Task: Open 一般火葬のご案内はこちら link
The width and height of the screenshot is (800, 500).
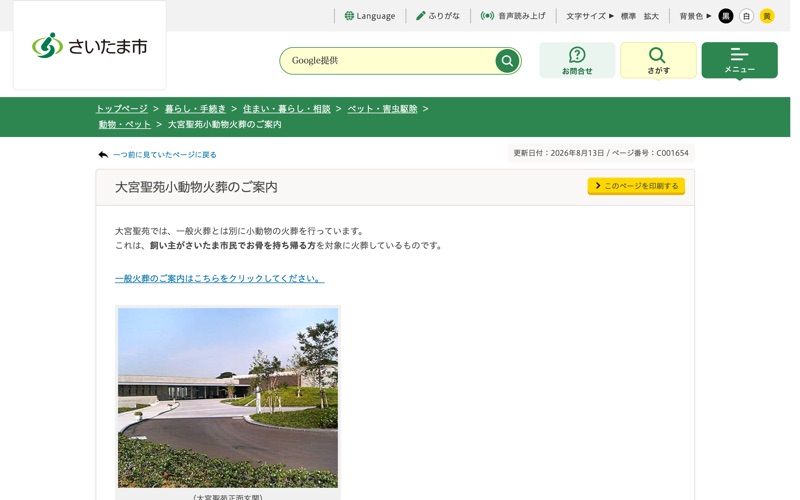Action: pos(219,278)
